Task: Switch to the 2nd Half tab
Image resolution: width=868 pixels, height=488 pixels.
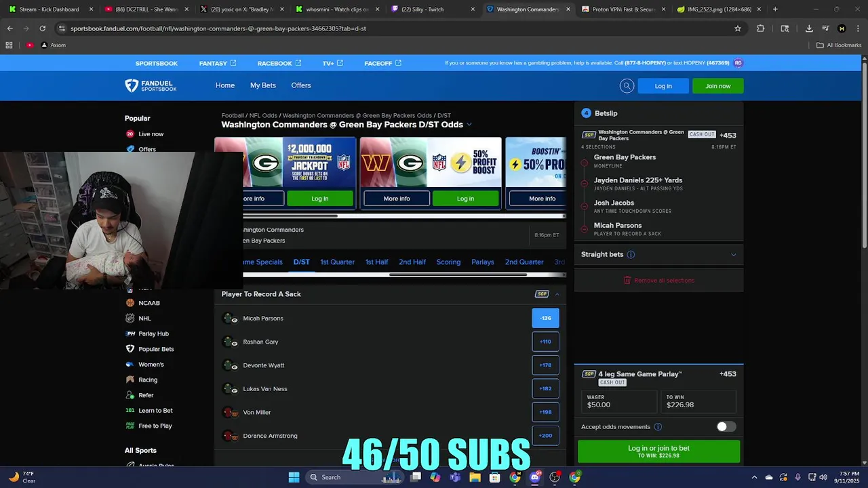Action: [412, 262]
